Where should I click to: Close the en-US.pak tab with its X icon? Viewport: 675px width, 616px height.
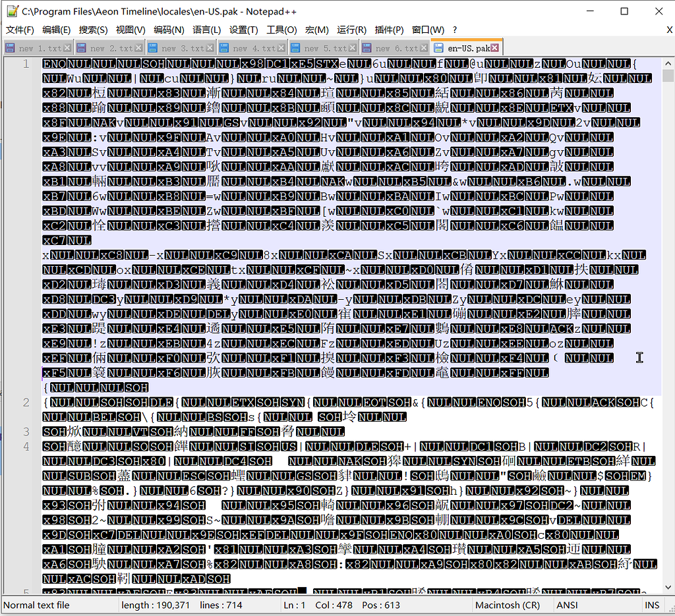click(x=495, y=49)
